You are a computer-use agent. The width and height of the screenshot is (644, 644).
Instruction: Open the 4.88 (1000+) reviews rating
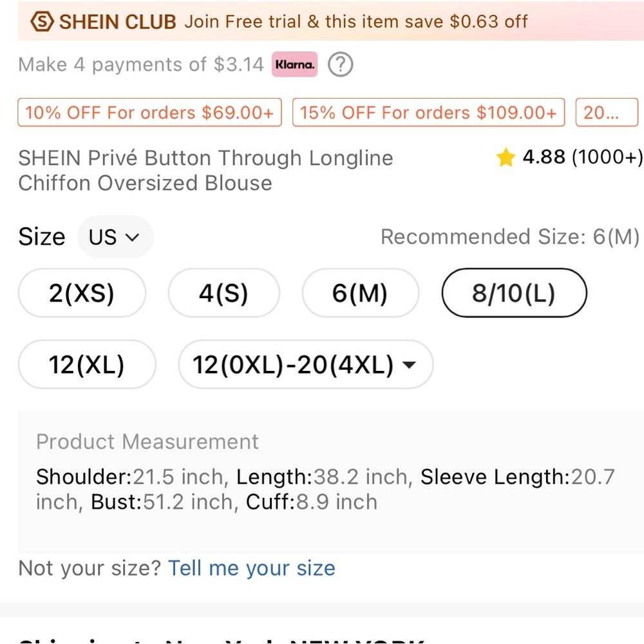click(582, 158)
